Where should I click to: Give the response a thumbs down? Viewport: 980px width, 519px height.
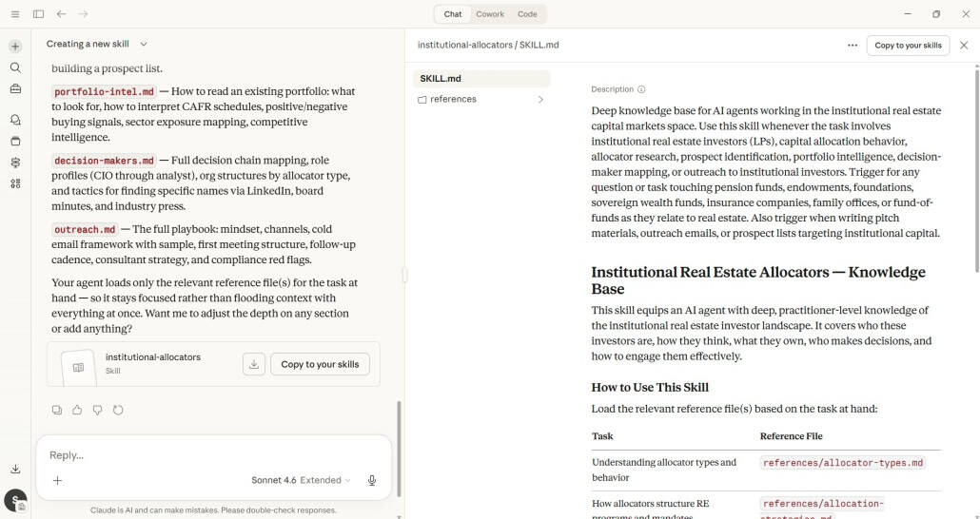click(x=97, y=411)
